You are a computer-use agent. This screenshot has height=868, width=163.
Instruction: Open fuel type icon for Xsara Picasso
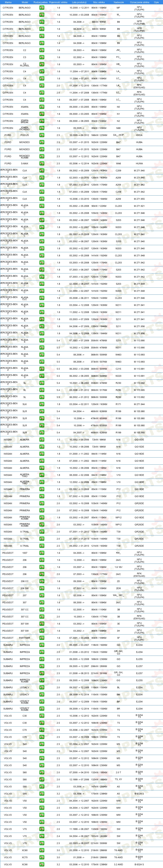pos(41,128)
